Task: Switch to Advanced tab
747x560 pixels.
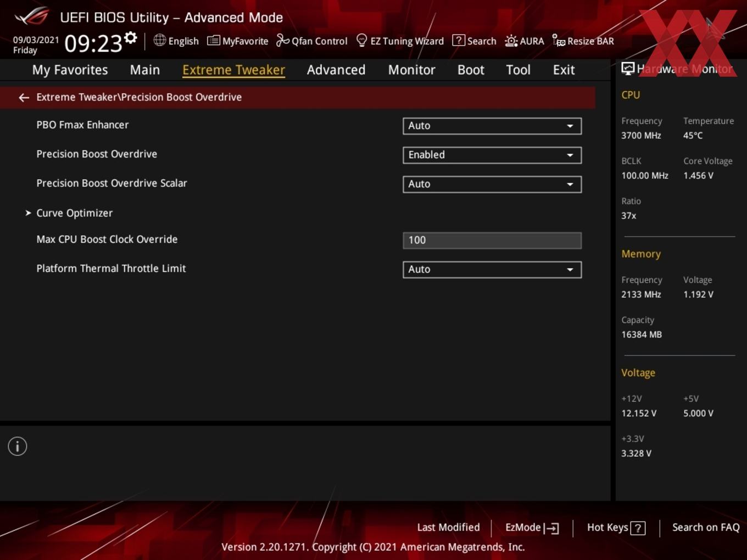Action: coord(336,70)
